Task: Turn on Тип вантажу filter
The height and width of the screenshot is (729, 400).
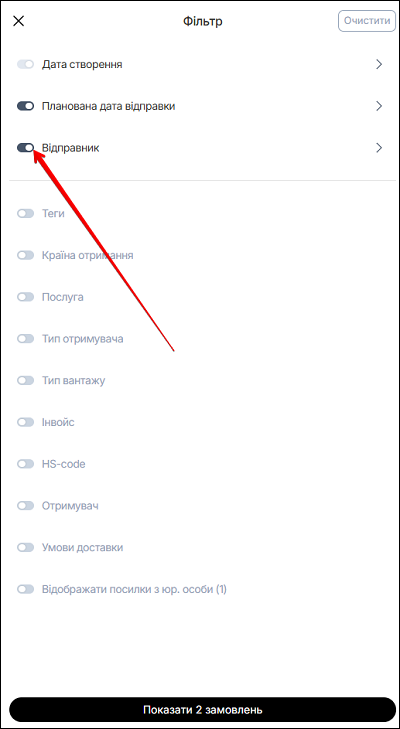Action: [26, 380]
